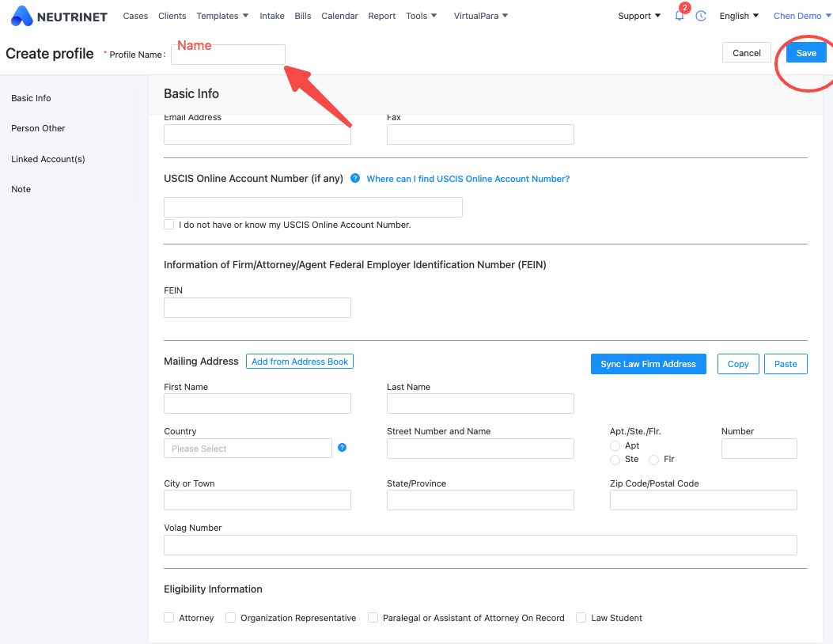
Task: Open the notification bell
Action: point(680,16)
